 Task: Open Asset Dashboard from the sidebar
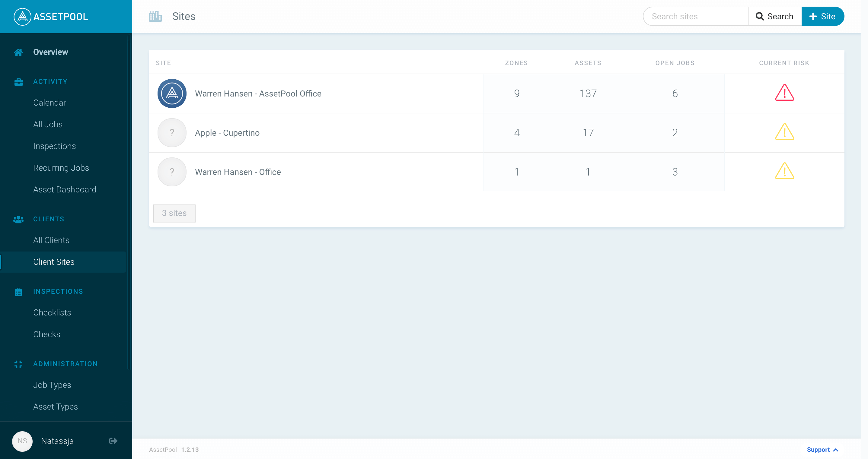coord(65,190)
